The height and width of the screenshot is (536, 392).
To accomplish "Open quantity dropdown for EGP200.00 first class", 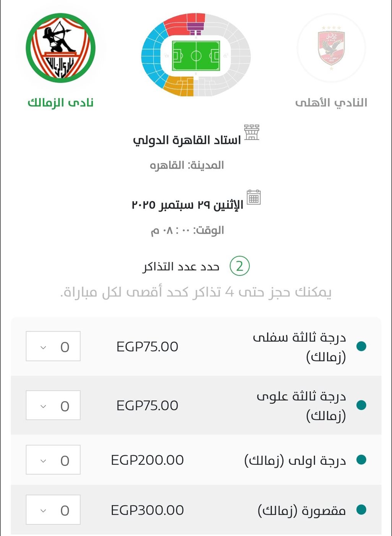I will [x=53, y=460].
